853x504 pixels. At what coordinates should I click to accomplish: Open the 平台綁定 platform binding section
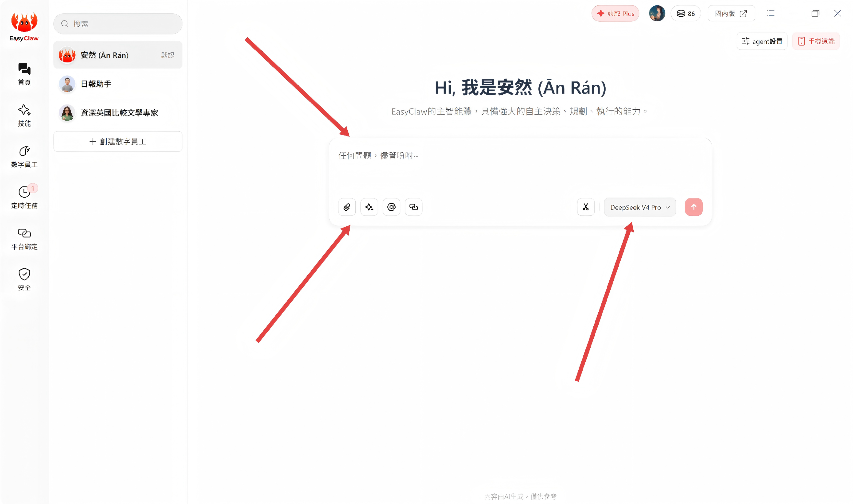[24, 239]
